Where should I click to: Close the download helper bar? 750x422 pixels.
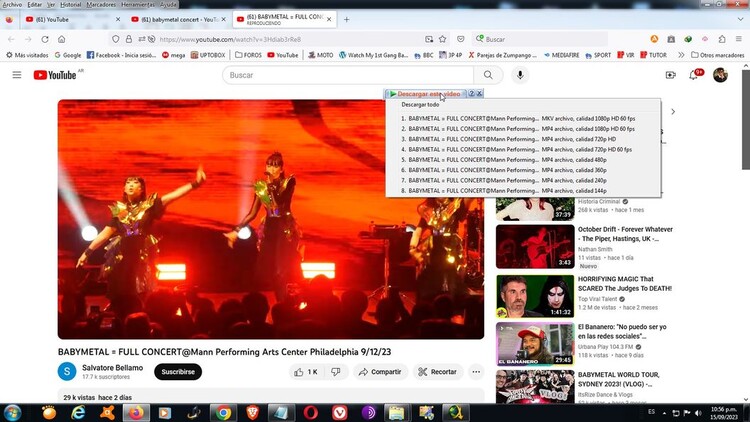pos(479,94)
